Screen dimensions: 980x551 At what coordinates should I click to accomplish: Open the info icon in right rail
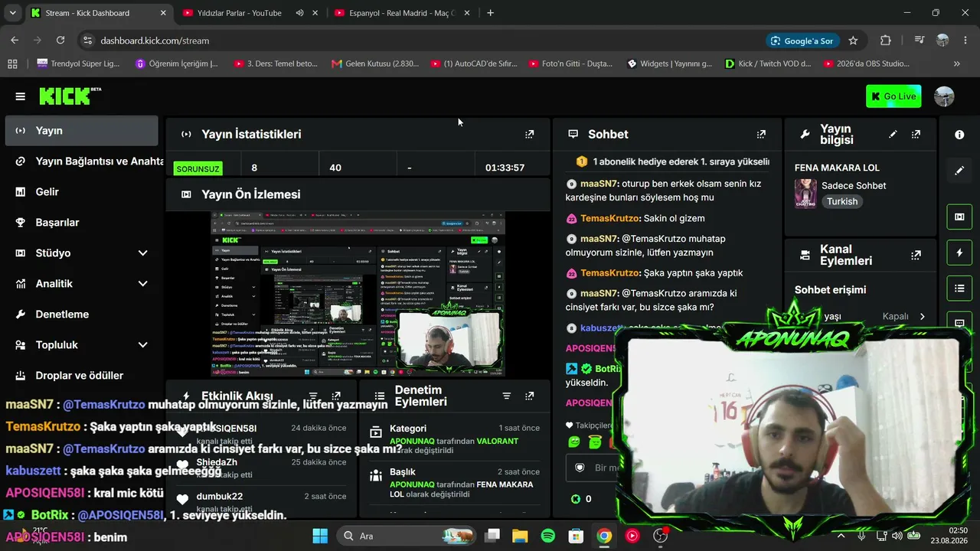pyautogui.click(x=959, y=135)
